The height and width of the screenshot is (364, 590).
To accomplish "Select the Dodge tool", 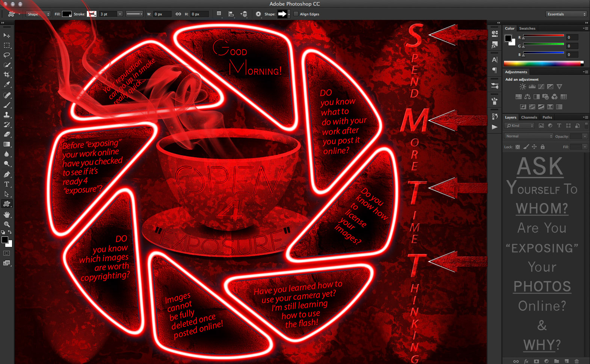I will pyautogui.click(x=7, y=164).
